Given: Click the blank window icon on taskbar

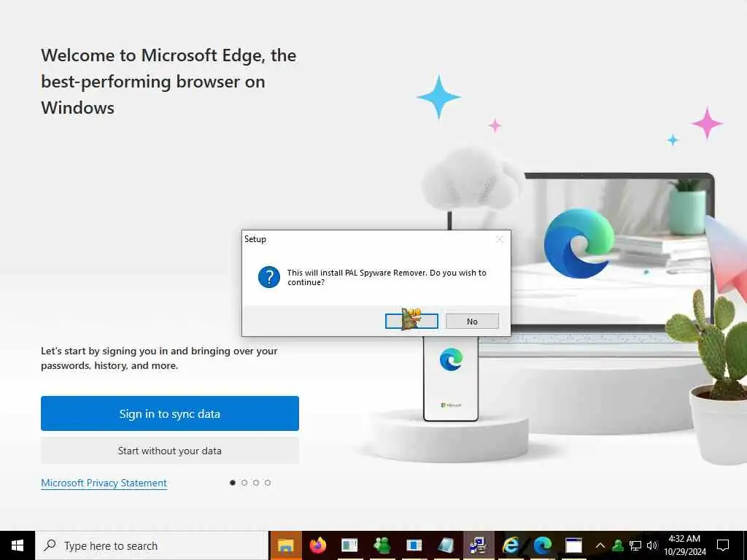Looking at the screenshot, I should tap(573, 545).
